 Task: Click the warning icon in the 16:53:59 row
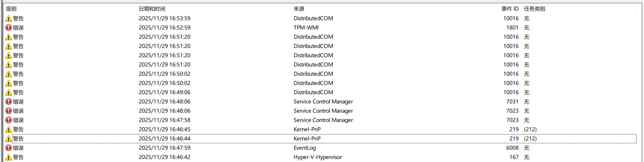[x=8, y=18]
